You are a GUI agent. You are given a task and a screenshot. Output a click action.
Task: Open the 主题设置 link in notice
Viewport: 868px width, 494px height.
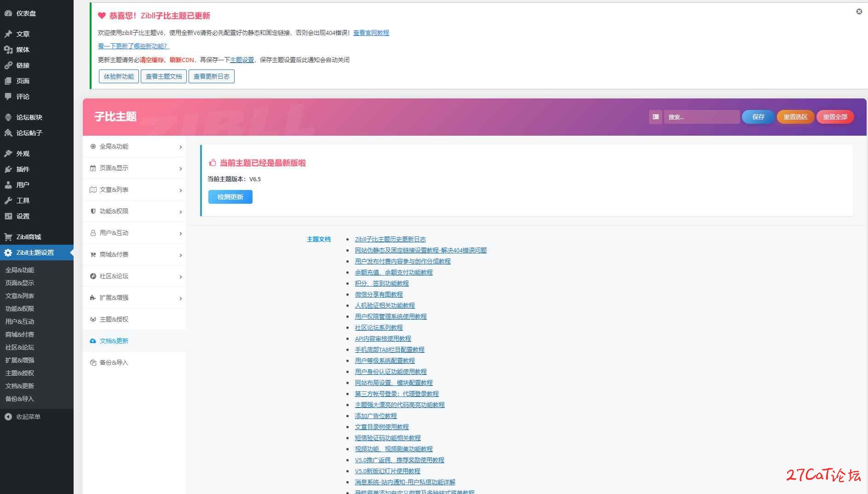coord(242,60)
